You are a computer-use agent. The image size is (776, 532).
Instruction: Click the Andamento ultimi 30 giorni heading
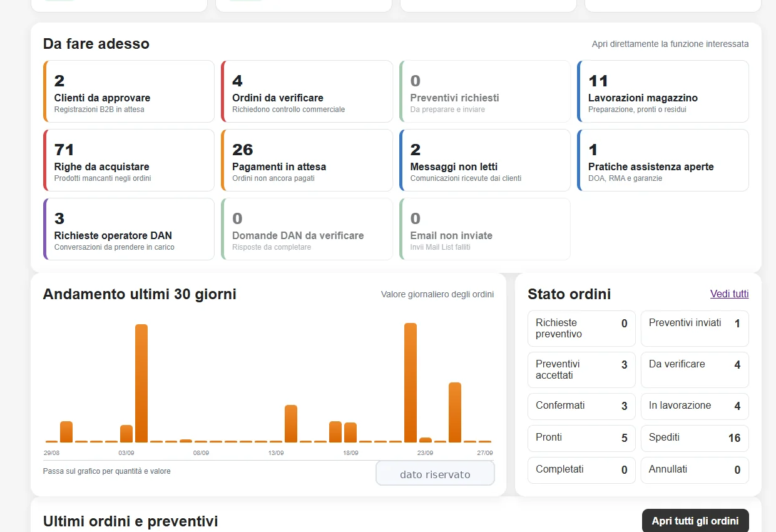coord(140,294)
